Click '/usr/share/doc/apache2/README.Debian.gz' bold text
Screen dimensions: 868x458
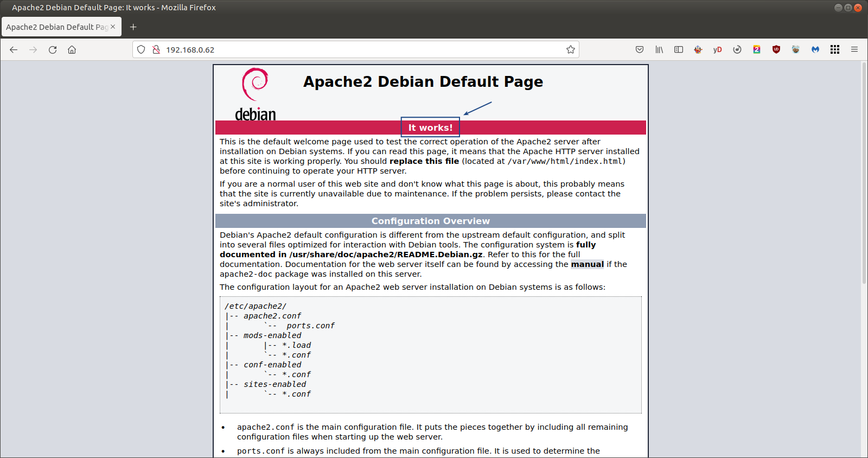[386, 255]
